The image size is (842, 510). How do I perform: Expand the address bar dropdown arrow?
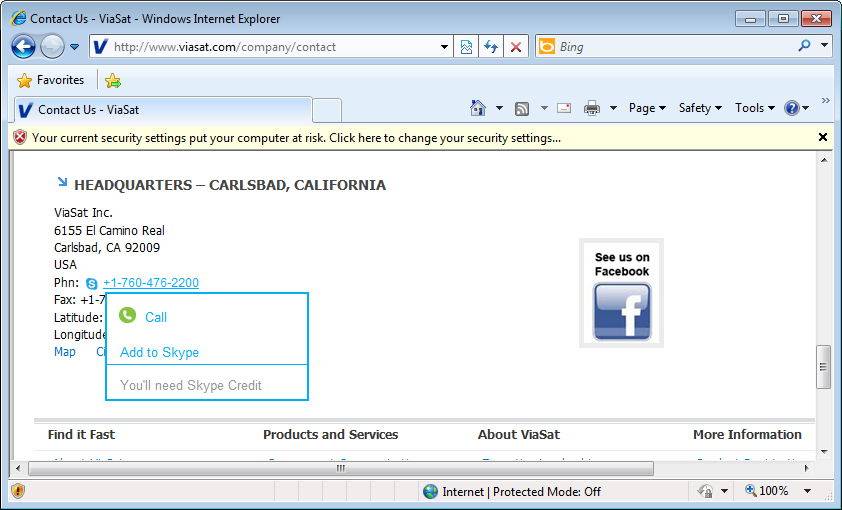(x=445, y=47)
